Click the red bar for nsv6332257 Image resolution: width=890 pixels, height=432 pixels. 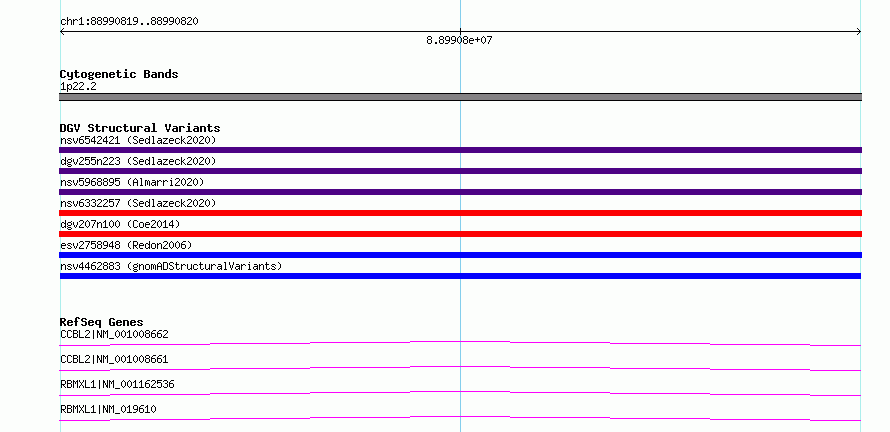click(460, 213)
